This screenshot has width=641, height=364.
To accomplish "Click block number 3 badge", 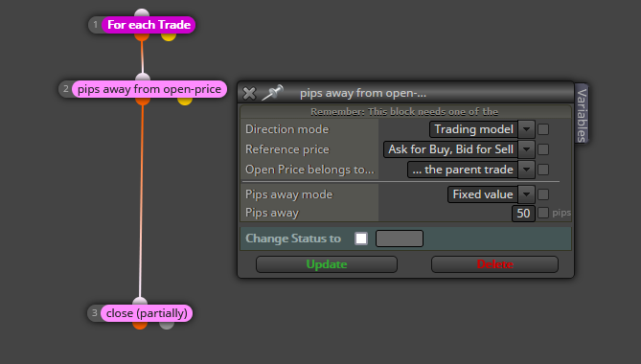I will click(95, 313).
